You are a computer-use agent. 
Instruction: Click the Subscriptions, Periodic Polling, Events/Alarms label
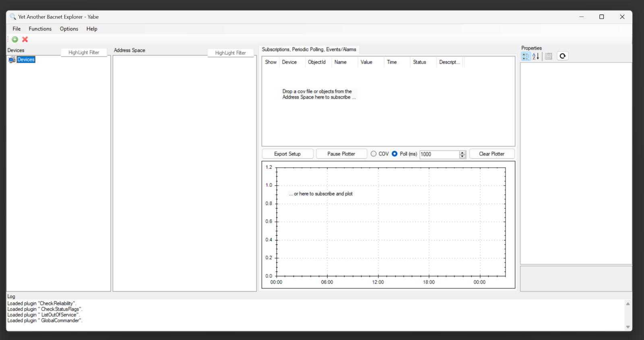[x=309, y=50]
